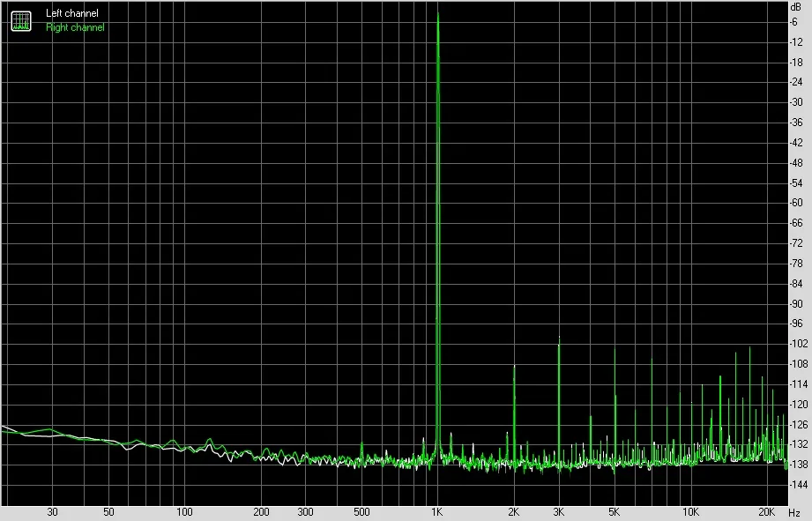Click the -36 dB axis value
This screenshot has height=521, width=812.
point(796,123)
